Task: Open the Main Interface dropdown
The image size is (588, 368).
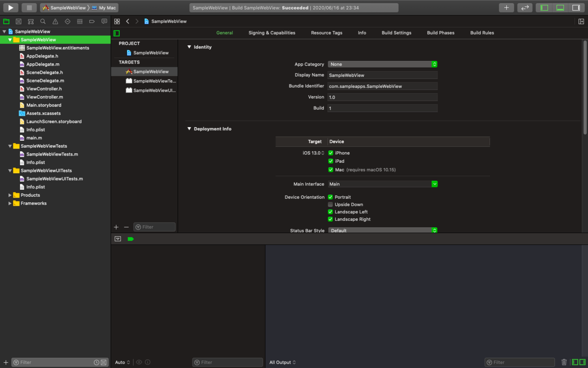Action: 383,184
